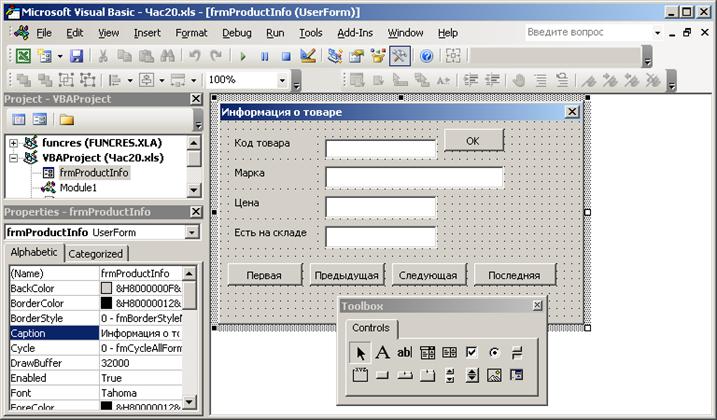
Task: Click View Code icon in Project panel
Action: pyautogui.click(x=19, y=120)
